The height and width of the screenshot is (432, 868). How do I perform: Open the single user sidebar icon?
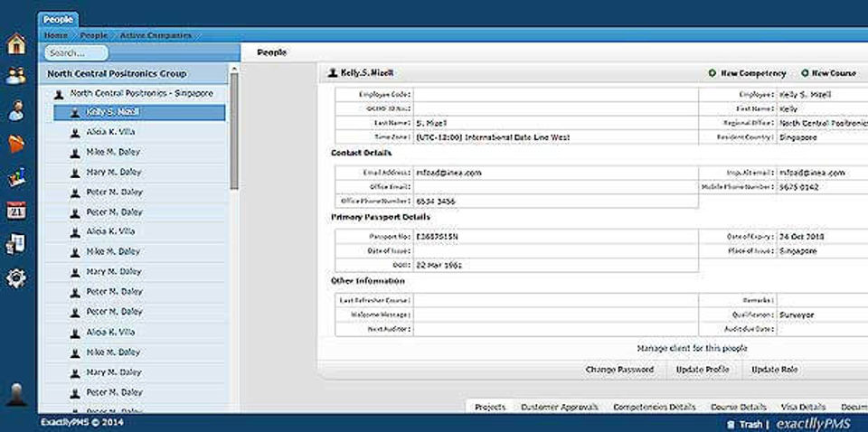tap(16, 110)
